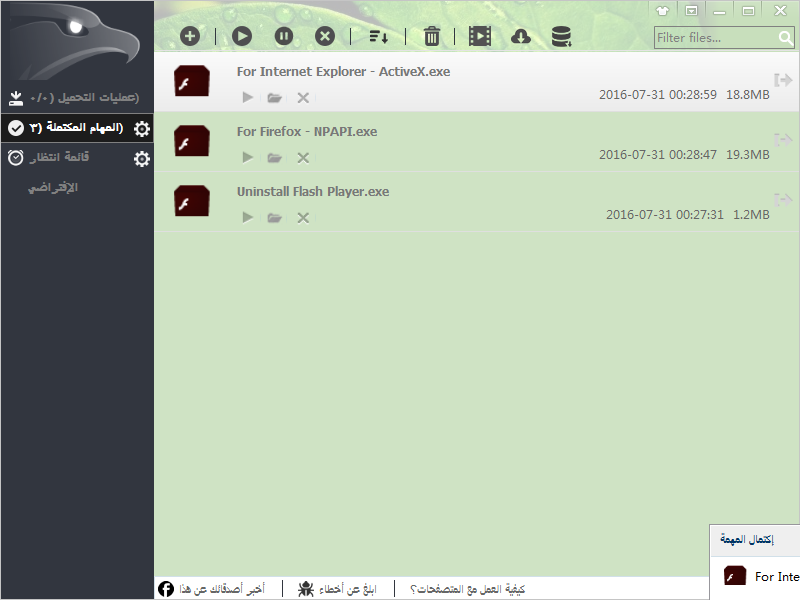Click the Add new download plus icon

[x=190, y=36]
